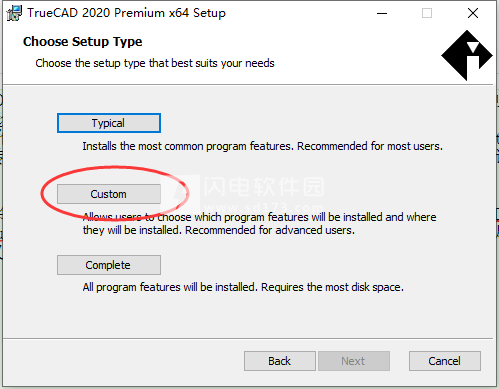Viewport: 499px width, 389px height.
Task: Click the subtitle about best suits your needs
Action: coord(155,63)
